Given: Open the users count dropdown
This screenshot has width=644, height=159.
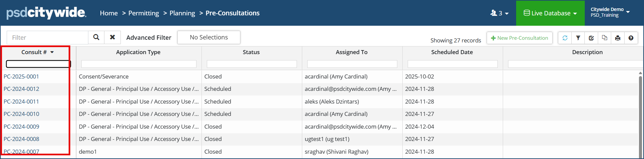Looking at the screenshot, I should pos(499,13).
